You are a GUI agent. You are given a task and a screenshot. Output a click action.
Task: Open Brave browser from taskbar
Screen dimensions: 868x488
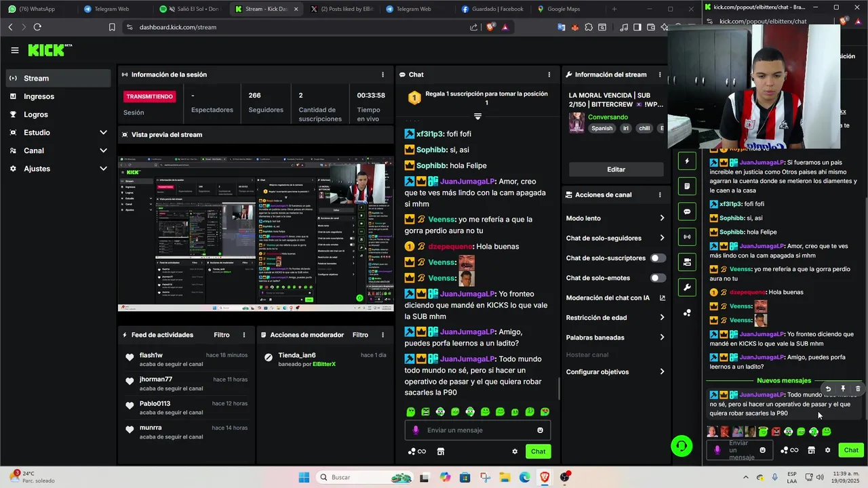tap(545, 477)
